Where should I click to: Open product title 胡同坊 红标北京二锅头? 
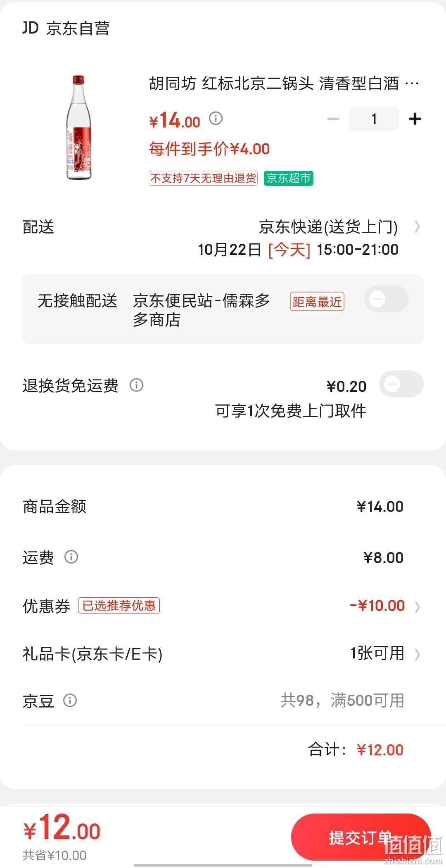pos(284,84)
